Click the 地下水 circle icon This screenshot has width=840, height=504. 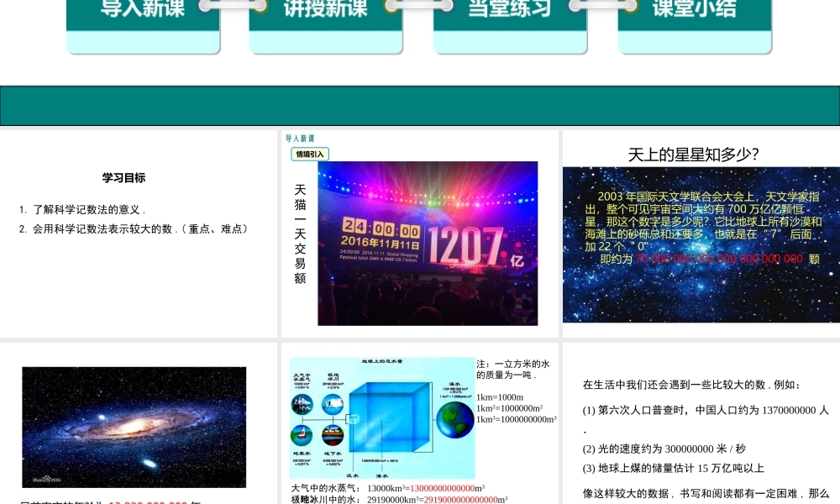coord(333,435)
